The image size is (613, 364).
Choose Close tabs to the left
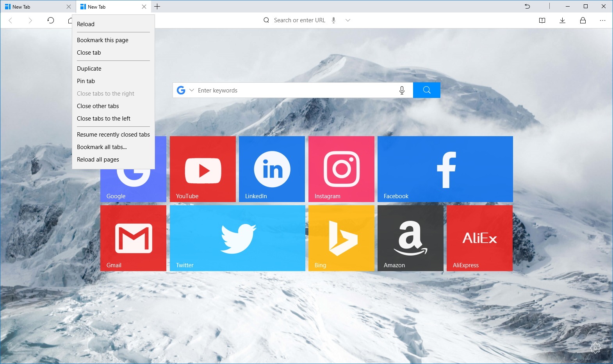pos(113,119)
